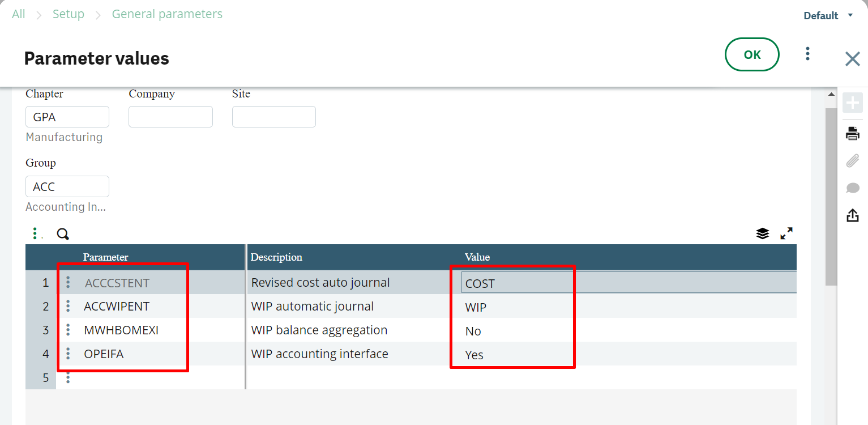
Task: Click the Chapter field containing GPA
Action: click(x=67, y=117)
